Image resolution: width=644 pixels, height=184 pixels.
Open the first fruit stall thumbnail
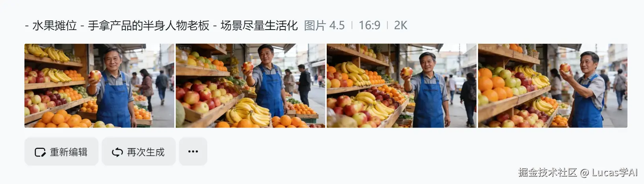coord(99,86)
